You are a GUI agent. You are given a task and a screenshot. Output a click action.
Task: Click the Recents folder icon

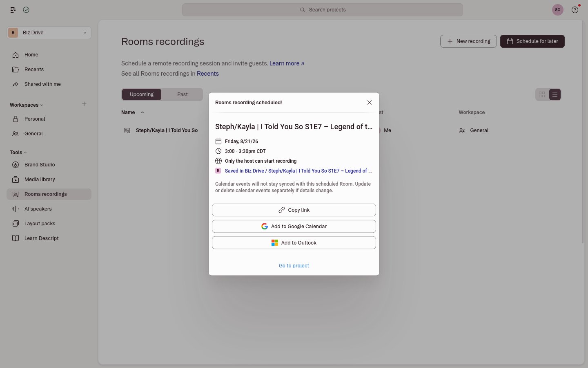[16, 70]
